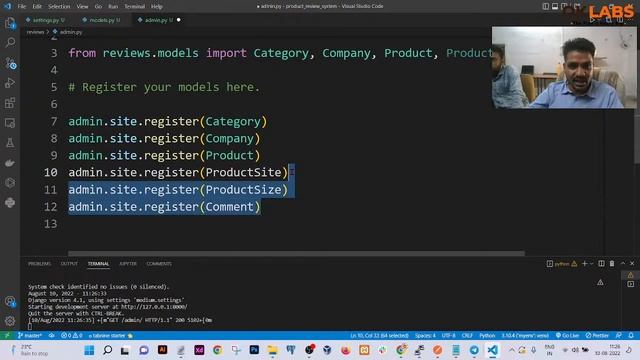640x360 pixels.
Task: Open Photoshop from taskbar
Action: (x=254, y=350)
